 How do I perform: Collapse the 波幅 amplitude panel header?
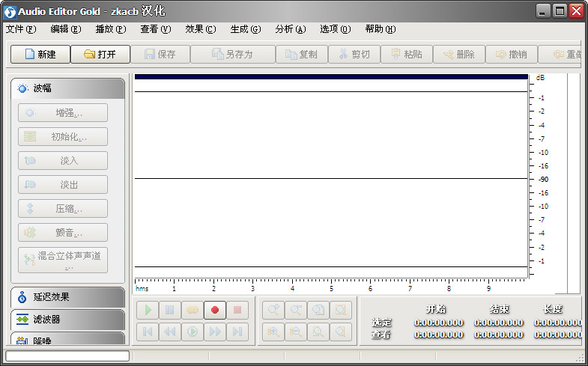point(68,88)
